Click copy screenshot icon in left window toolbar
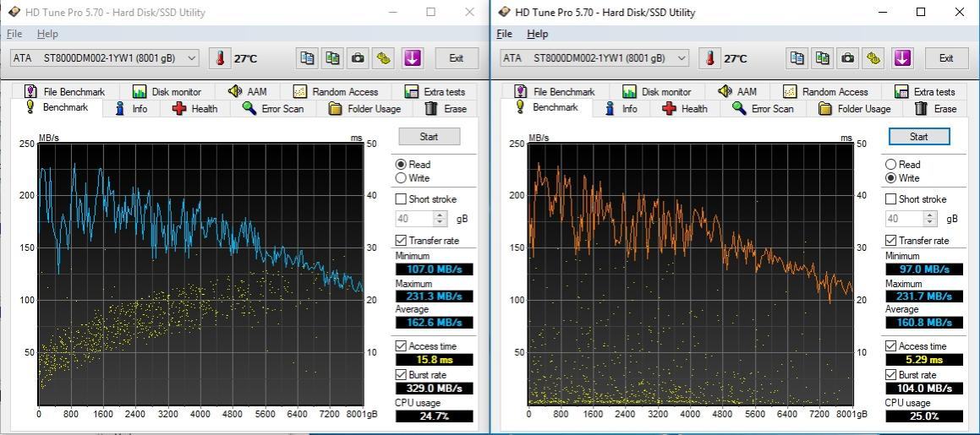Image resolution: width=980 pixels, height=435 pixels. click(332, 58)
